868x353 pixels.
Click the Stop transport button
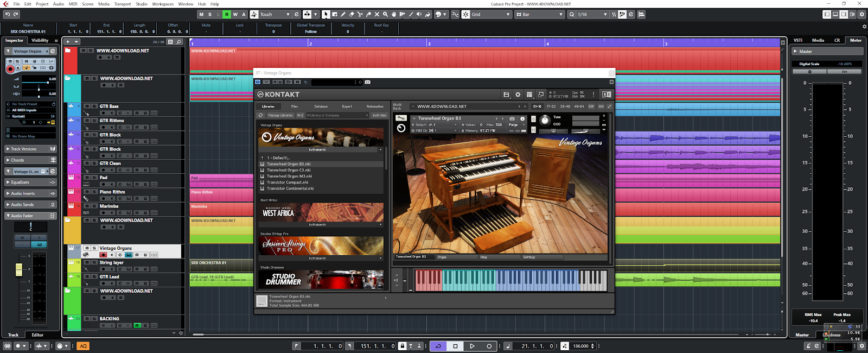point(455,346)
